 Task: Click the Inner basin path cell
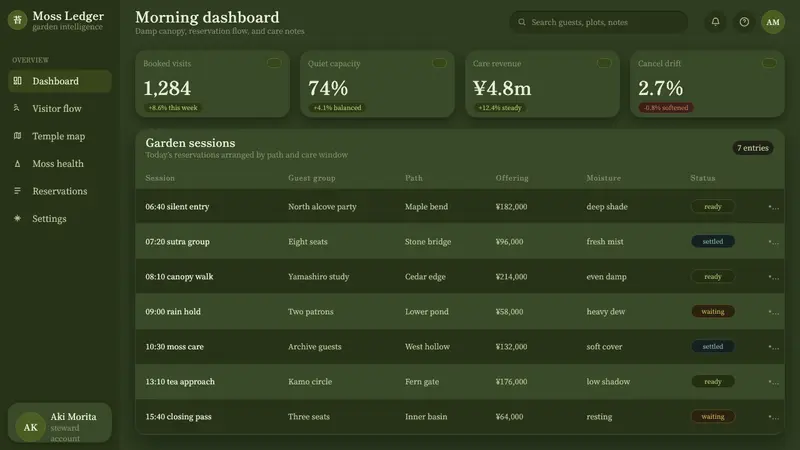click(426, 417)
